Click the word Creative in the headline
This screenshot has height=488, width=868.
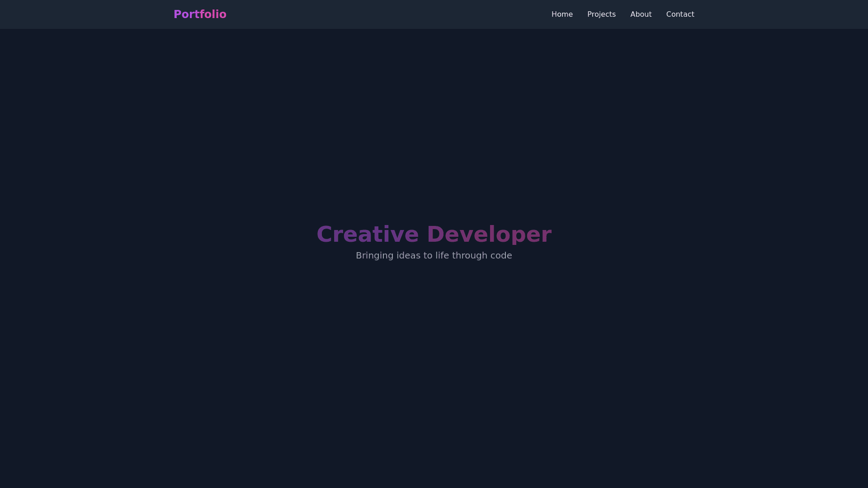point(368,235)
